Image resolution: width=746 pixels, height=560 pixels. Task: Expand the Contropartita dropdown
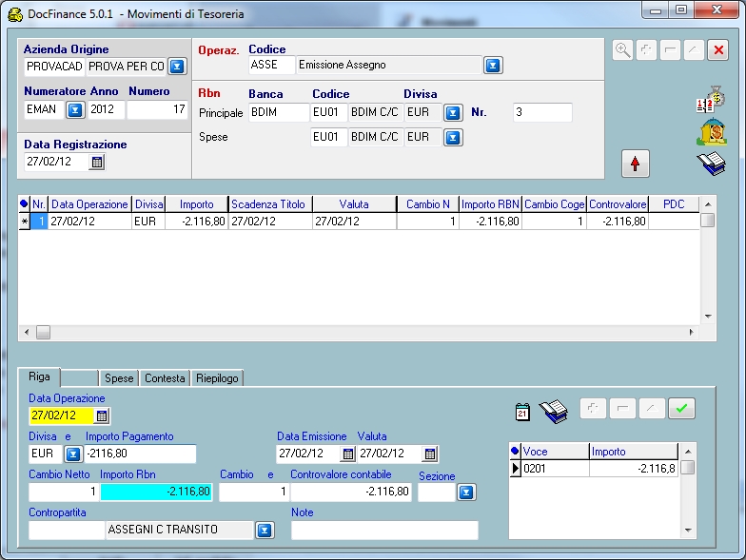(265, 530)
